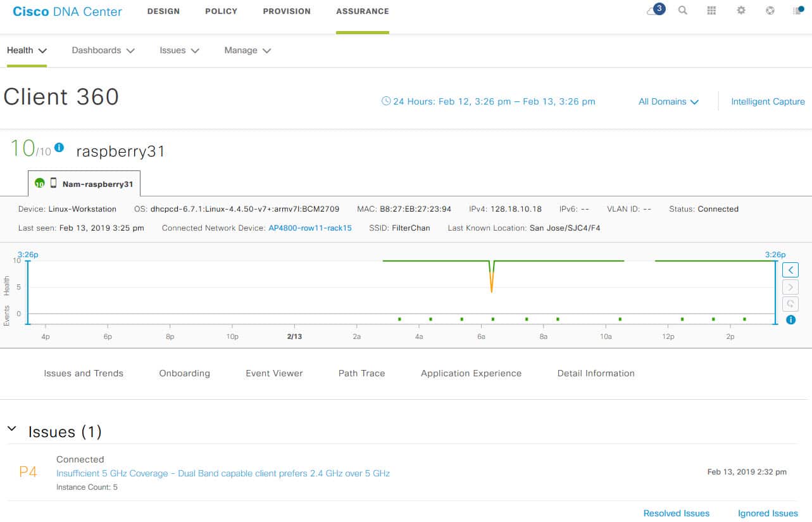Open the Insufficient 5 GHz Coverage issue
This screenshot has height=522, width=812.
point(223,473)
